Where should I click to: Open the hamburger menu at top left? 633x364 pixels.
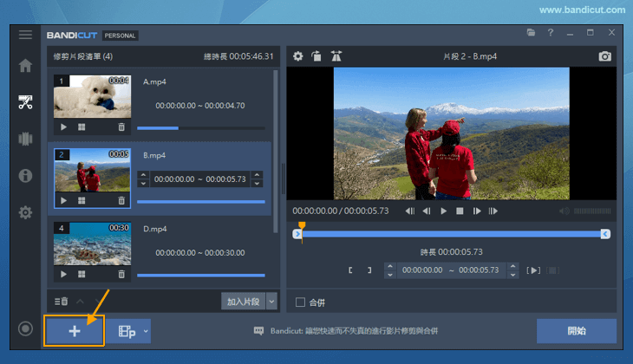pos(25,35)
